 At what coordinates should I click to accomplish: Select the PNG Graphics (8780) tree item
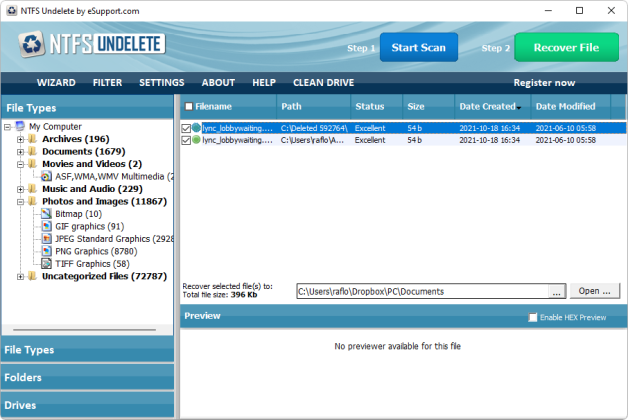click(x=96, y=251)
